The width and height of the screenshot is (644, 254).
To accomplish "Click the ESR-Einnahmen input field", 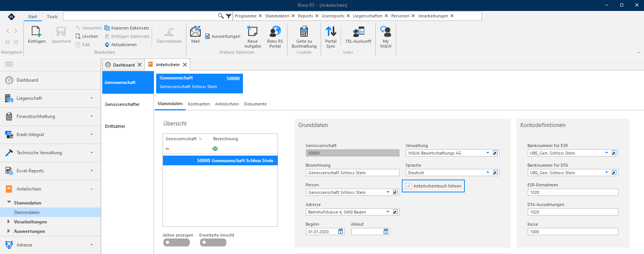I will coord(573,192).
